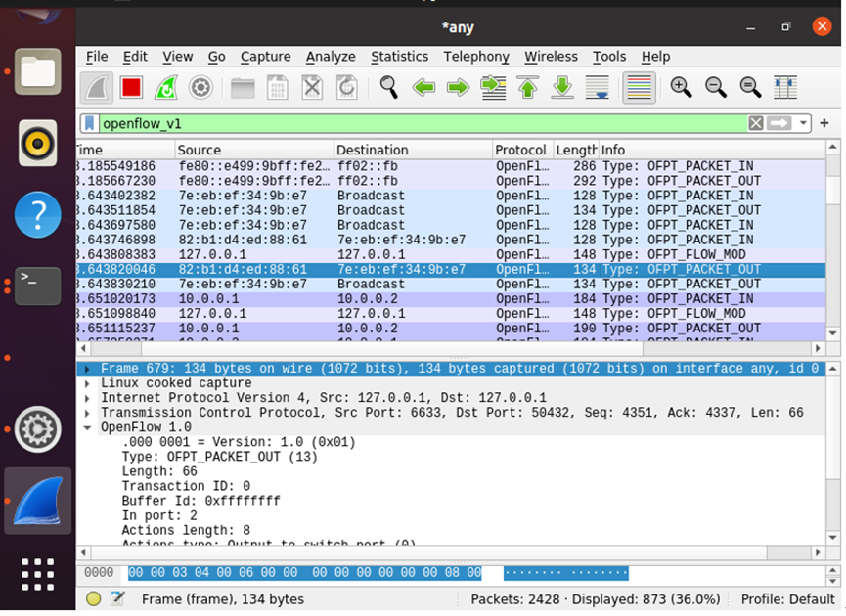Open the Analyze menu
Screen dimensions: 846x616
point(331,57)
